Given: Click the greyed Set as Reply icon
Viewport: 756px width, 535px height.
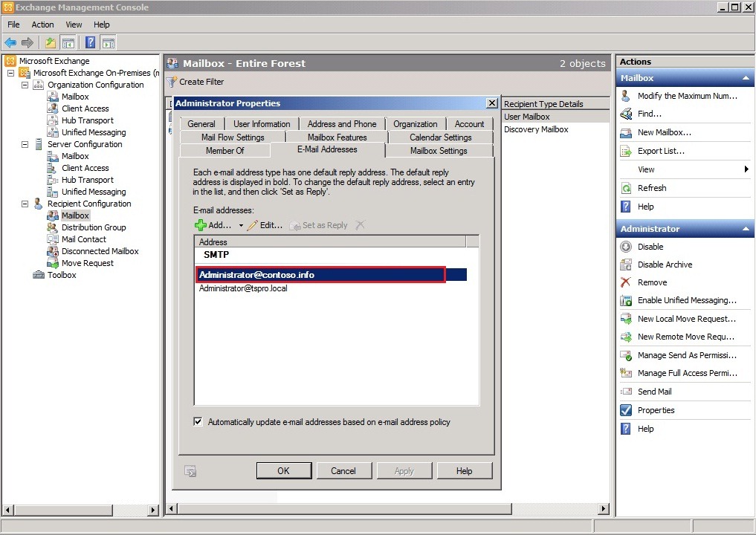Looking at the screenshot, I should 294,226.
